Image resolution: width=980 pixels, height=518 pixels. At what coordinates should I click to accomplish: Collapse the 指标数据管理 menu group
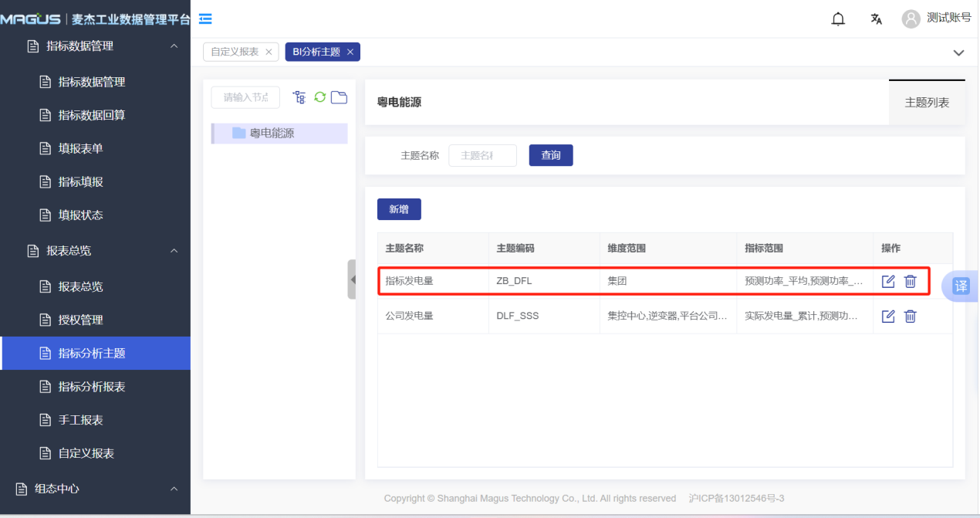tap(174, 46)
